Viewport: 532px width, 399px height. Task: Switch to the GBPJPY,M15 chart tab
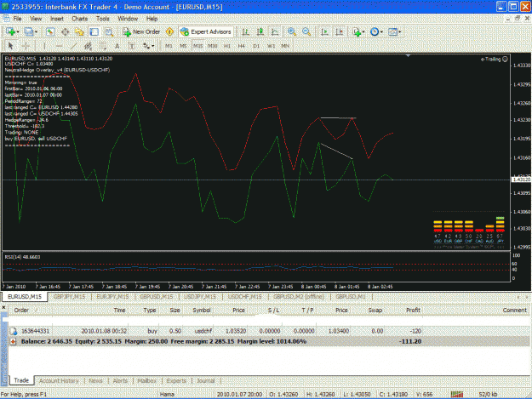coord(69,297)
